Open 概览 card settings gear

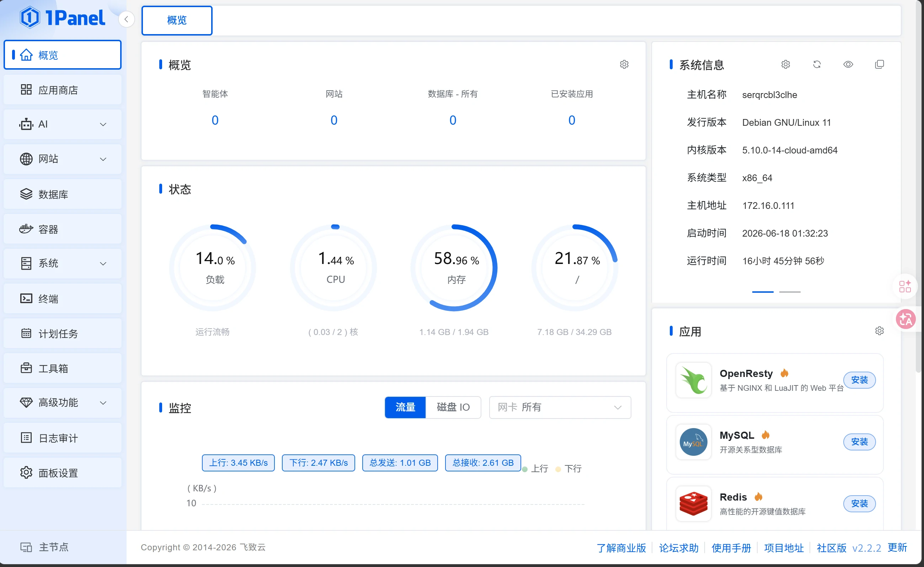point(624,65)
